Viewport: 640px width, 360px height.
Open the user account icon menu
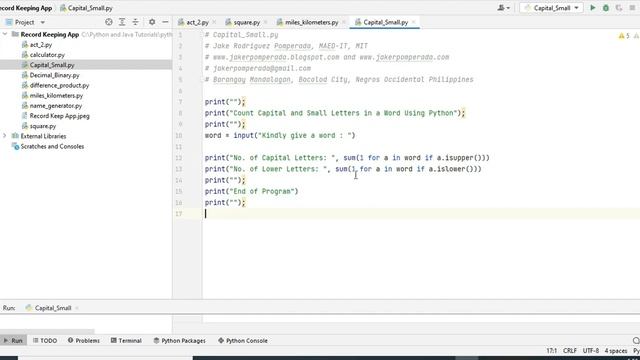coord(503,8)
